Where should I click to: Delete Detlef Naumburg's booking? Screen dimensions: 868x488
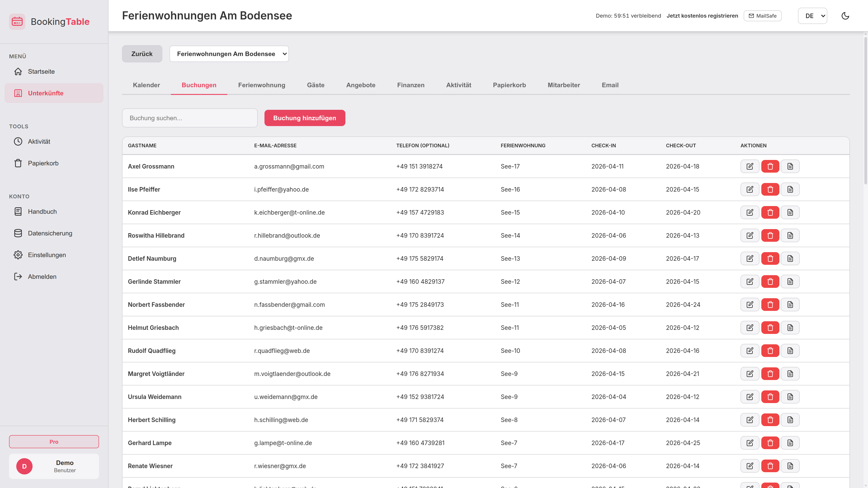click(770, 259)
